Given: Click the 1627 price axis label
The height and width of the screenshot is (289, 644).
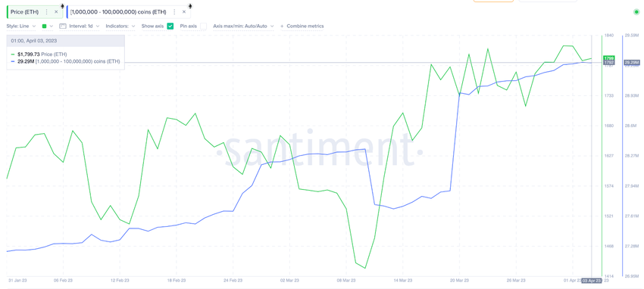Looking at the screenshot, I should click(x=609, y=156).
